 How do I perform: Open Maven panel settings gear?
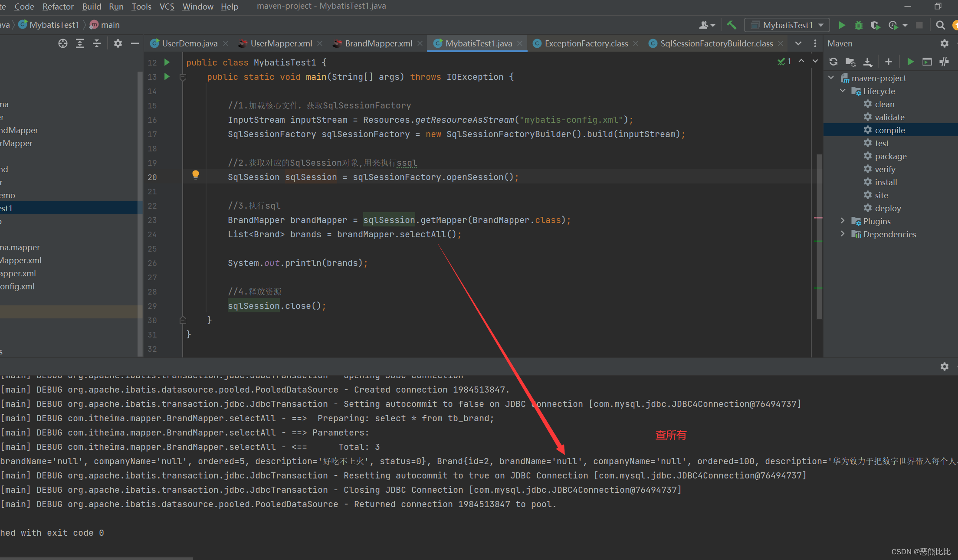(944, 43)
